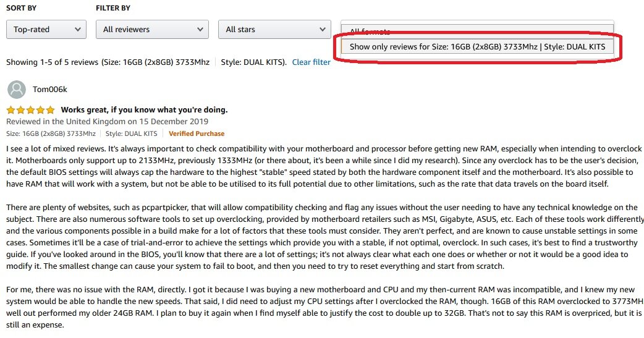
Task: Click paragraph starting "There are plenty of websites"
Action: (321, 237)
